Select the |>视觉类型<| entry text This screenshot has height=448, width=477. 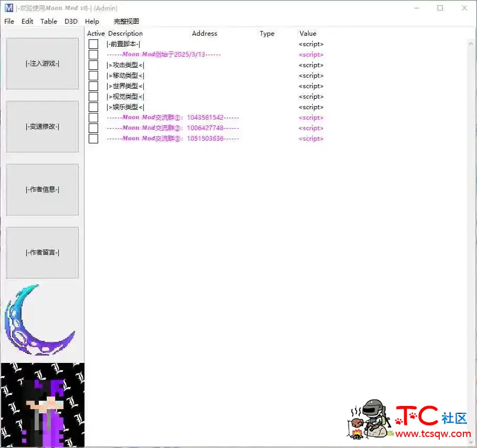click(125, 97)
